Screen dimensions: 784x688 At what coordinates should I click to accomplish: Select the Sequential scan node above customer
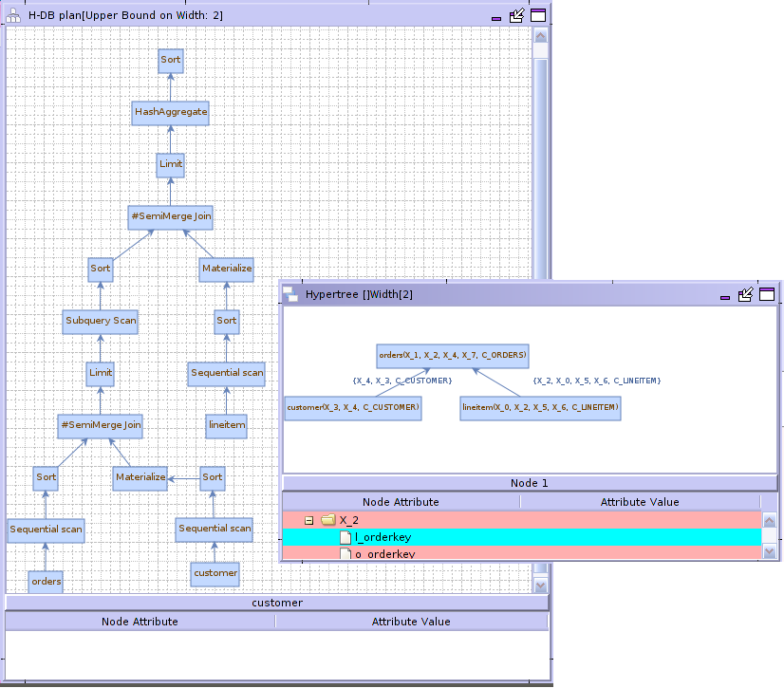(x=215, y=529)
